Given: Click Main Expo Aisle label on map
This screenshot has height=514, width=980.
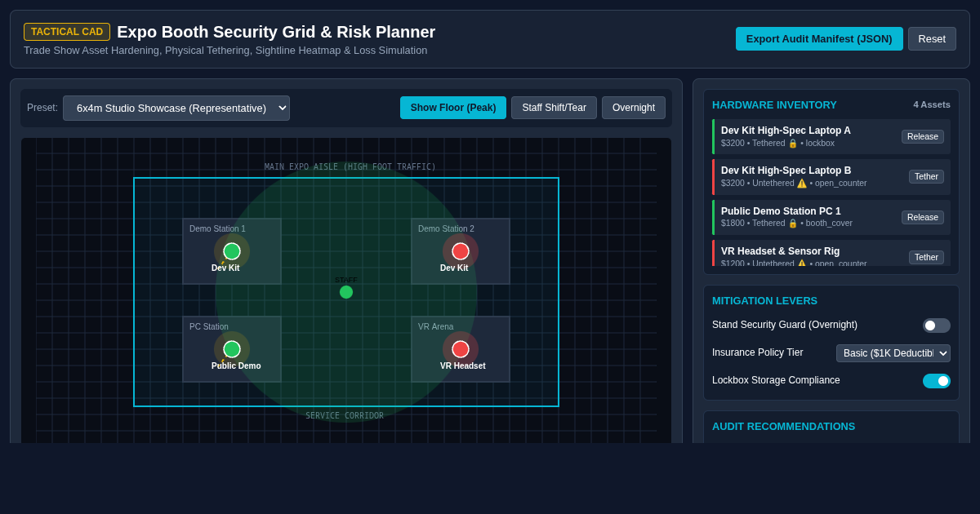Looking at the screenshot, I should 350,167.
